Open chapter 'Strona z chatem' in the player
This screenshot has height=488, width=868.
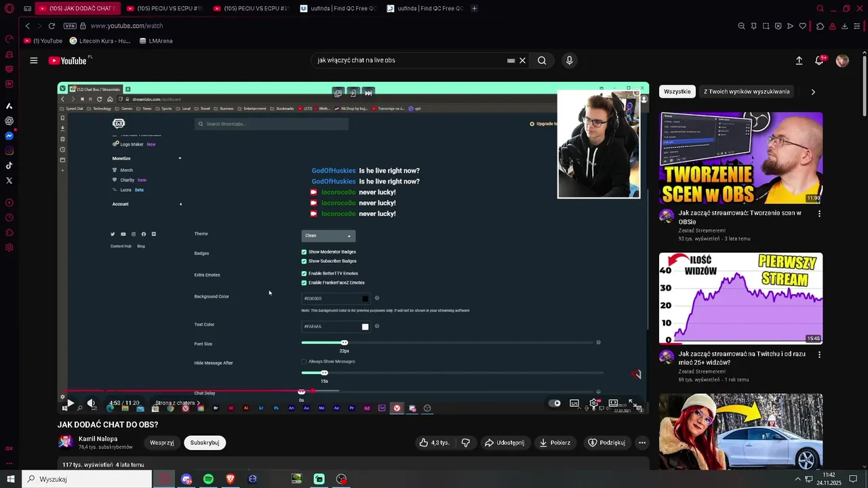(178, 403)
